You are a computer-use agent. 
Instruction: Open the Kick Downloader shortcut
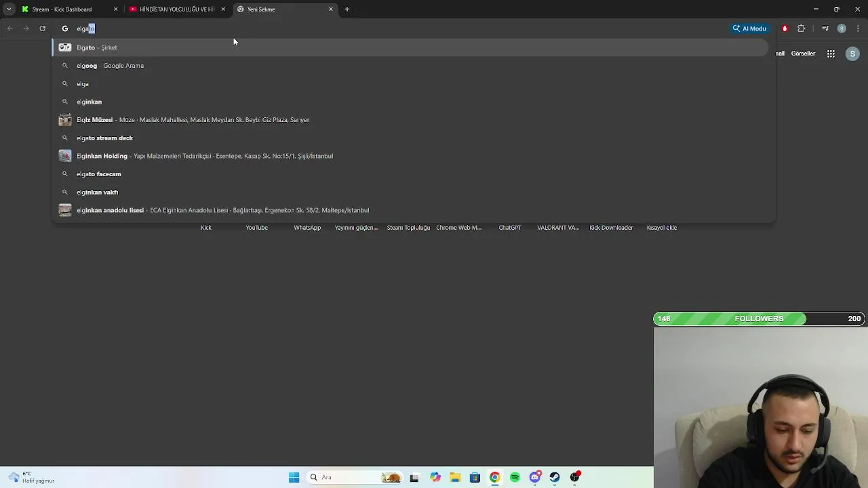(x=611, y=228)
